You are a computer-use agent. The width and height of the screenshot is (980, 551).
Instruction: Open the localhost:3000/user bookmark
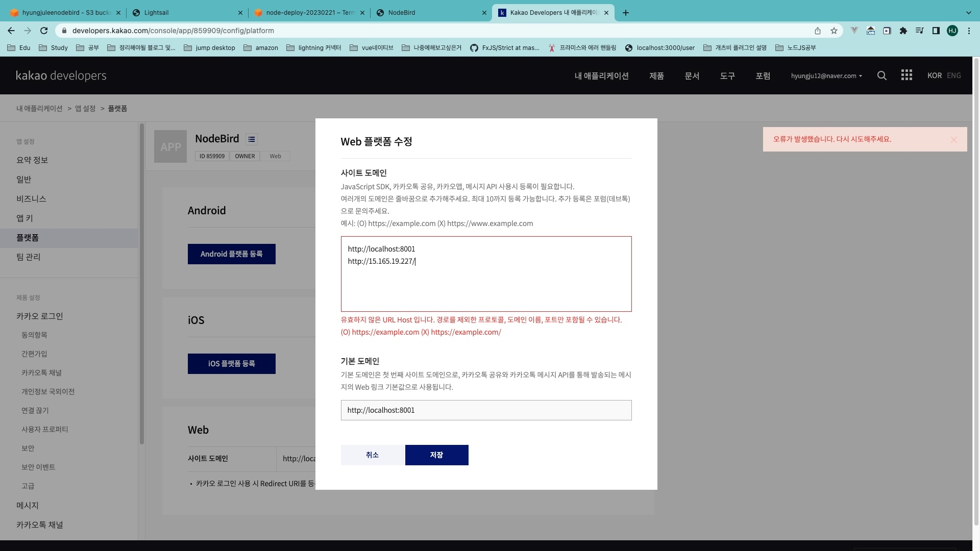659,48
